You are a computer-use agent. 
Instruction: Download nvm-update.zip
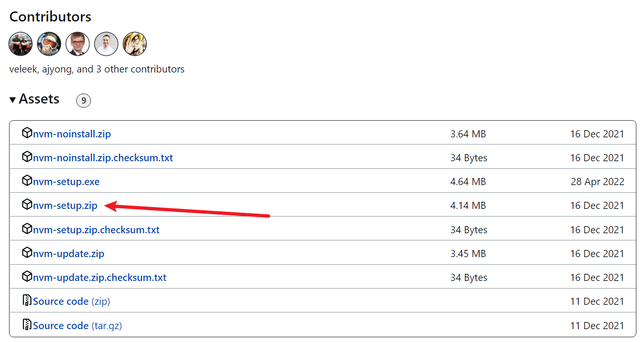coord(69,254)
